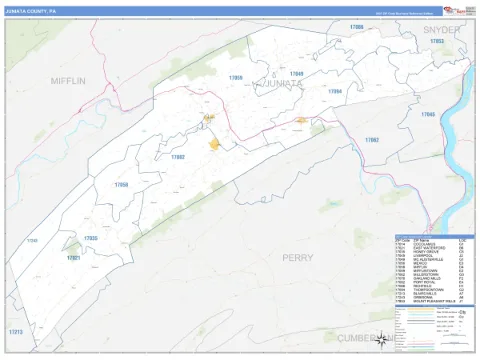Click the "ZIP Name" column header in index
480x360 pixels.
click(421, 240)
